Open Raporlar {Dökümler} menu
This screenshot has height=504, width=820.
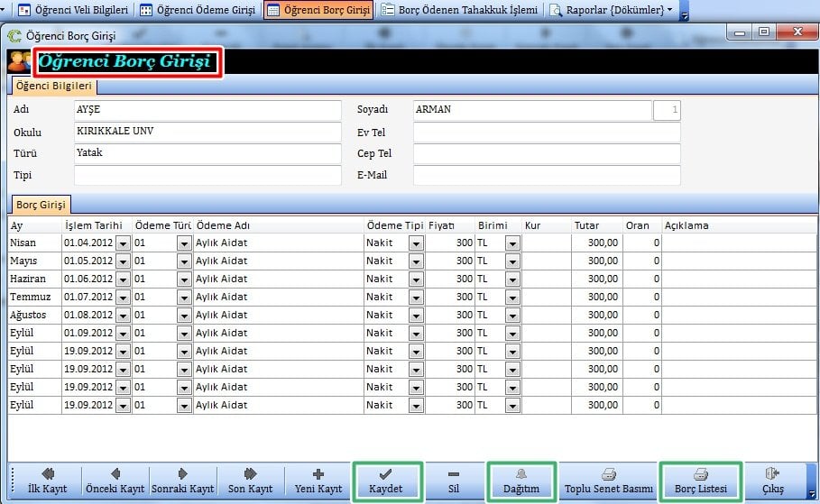(612, 11)
